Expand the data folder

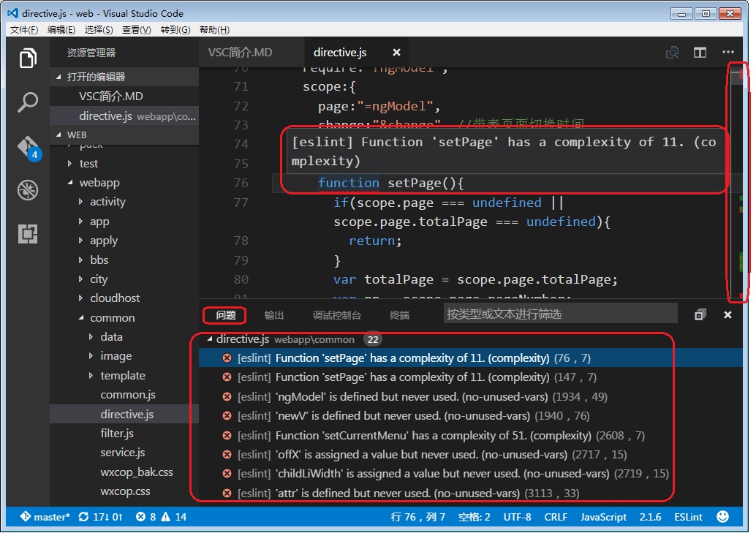[91, 336]
